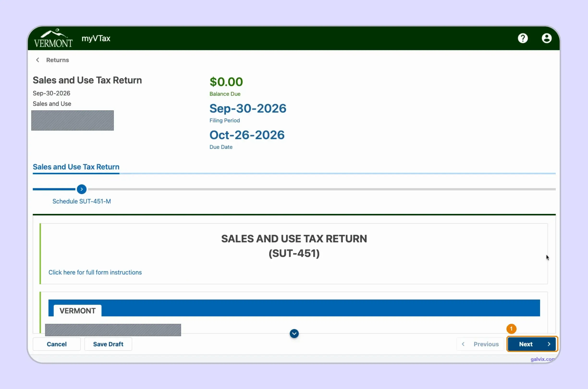The width and height of the screenshot is (588, 389).
Task: Go to Previous step
Action: (x=480, y=344)
